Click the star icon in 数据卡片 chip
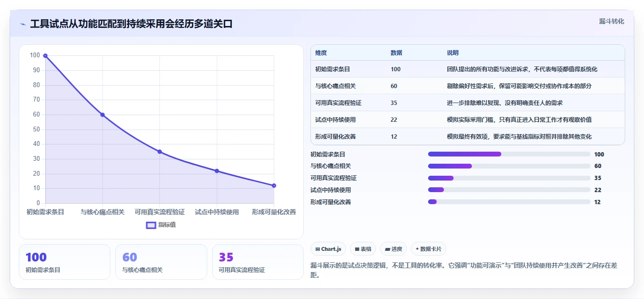This screenshot has height=299, width=644. pos(417,249)
